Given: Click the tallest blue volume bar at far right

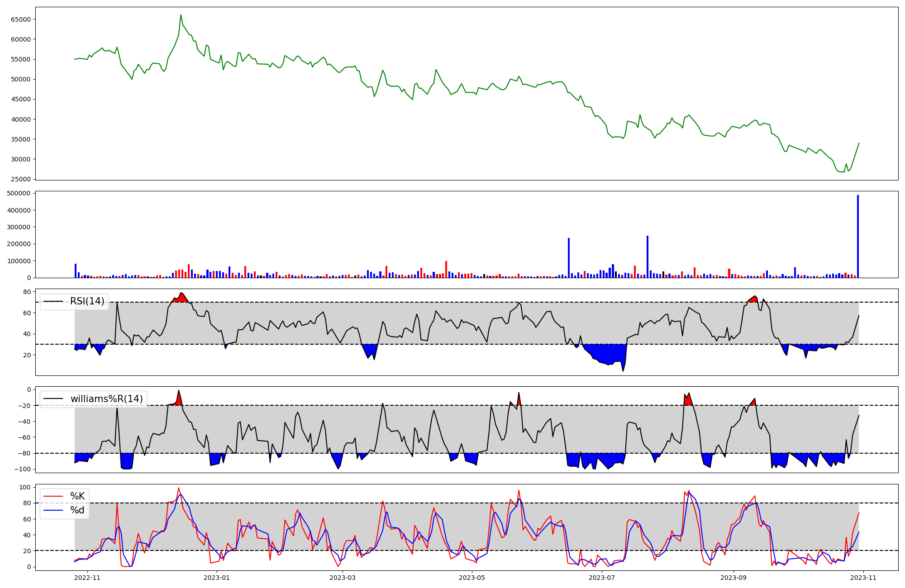Looking at the screenshot, I should coord(858,235).
